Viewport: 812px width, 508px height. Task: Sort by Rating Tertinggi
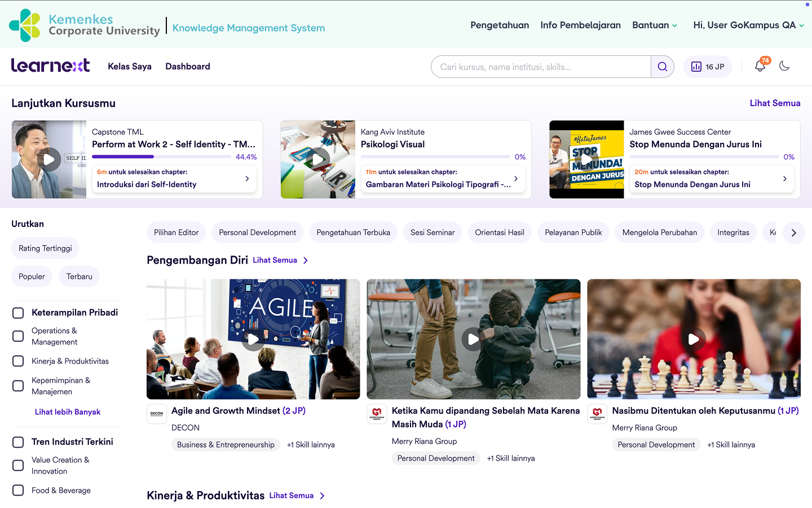tap(45, 248)
